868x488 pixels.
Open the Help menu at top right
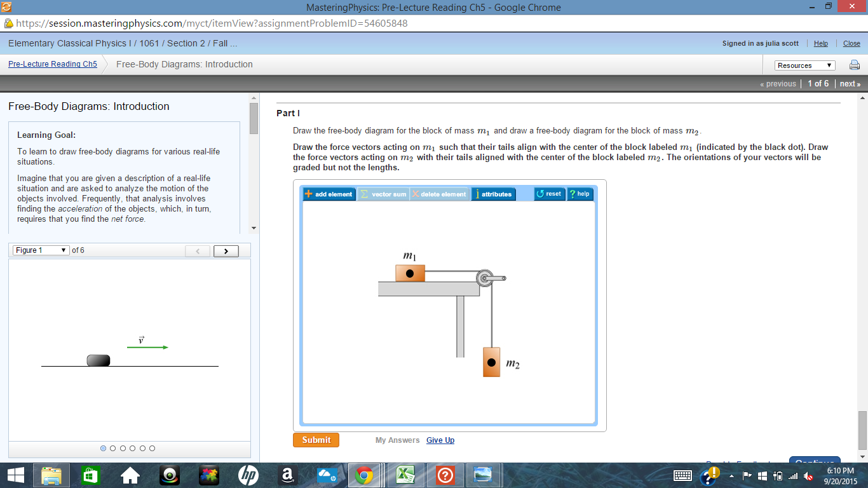coord(820,43)
